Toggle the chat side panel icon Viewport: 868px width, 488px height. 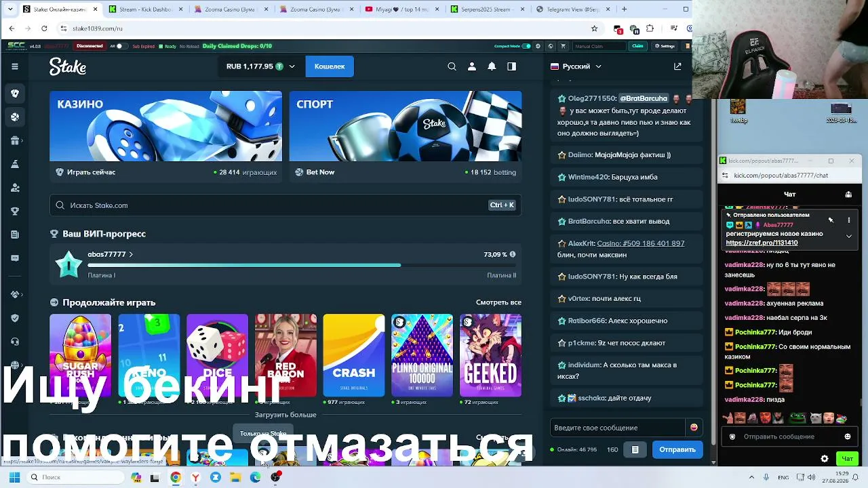pos(511,66)
